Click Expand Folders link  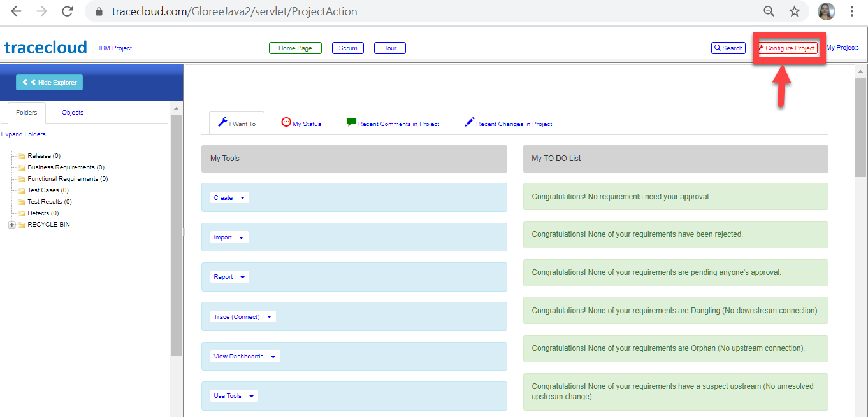pos(24,134)
